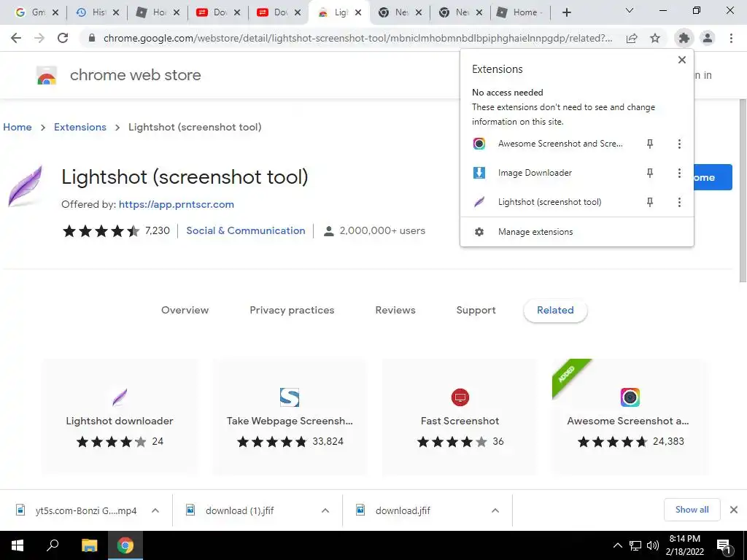Open the Windows Start menu
The width and height of the screenshot is (747, 560).
coord(18,545)
